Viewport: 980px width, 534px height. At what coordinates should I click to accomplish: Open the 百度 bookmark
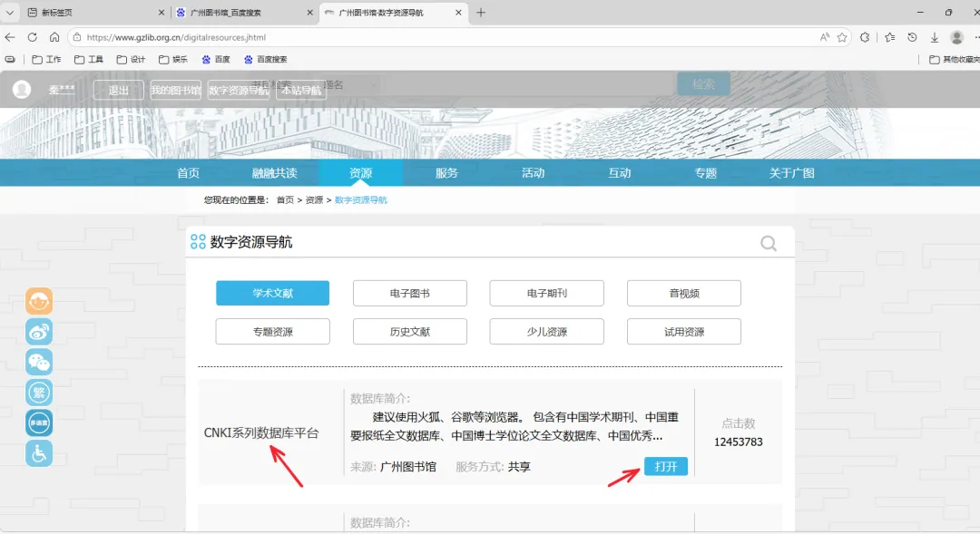pos(216,59)
